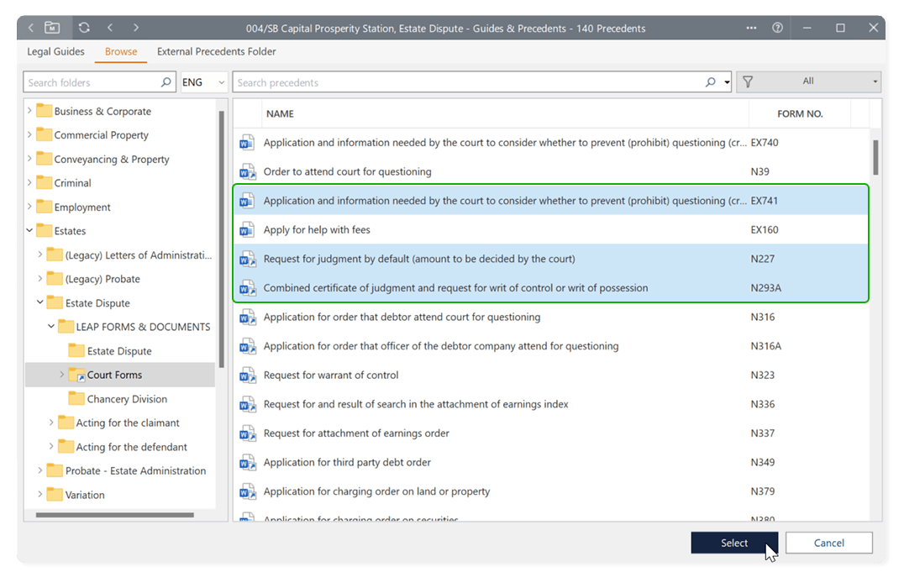The height and width of the screenshot is (588, 904).
Task: Collapse the Estates folder tree
Action: pyautogui.click(x=30, y=231)
